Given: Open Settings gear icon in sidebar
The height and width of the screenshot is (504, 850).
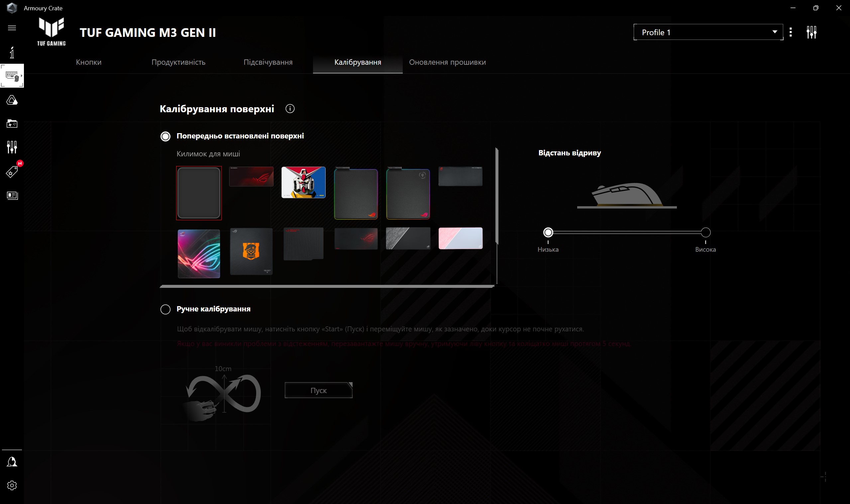Looking at the screenshot, I should 12,485.
